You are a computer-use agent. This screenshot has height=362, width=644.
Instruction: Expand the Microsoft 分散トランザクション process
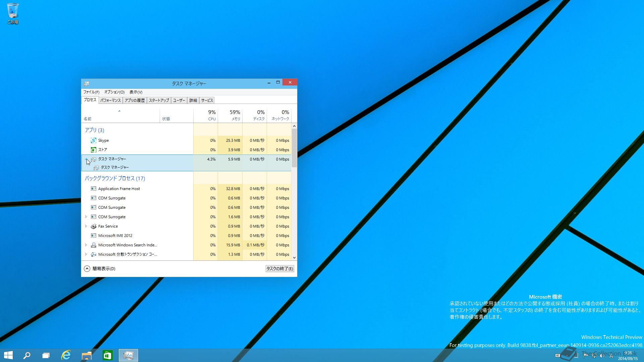pyautogui.click(x=86, y=254)
